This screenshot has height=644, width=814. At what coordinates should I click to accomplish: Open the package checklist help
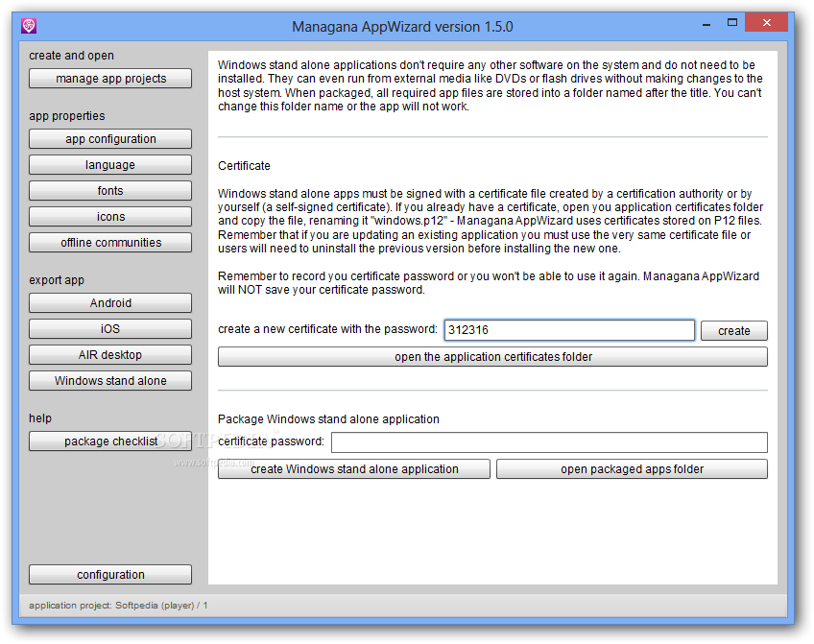click(110, 441)
